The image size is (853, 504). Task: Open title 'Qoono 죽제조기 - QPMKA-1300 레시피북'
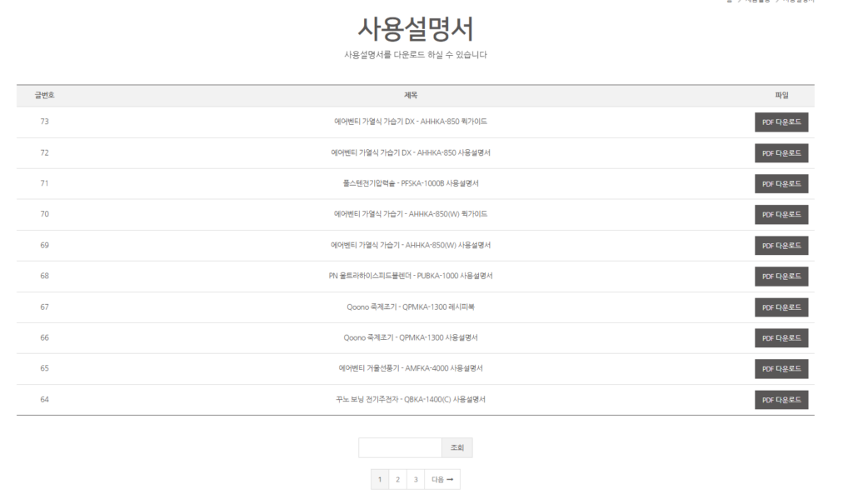411,307
